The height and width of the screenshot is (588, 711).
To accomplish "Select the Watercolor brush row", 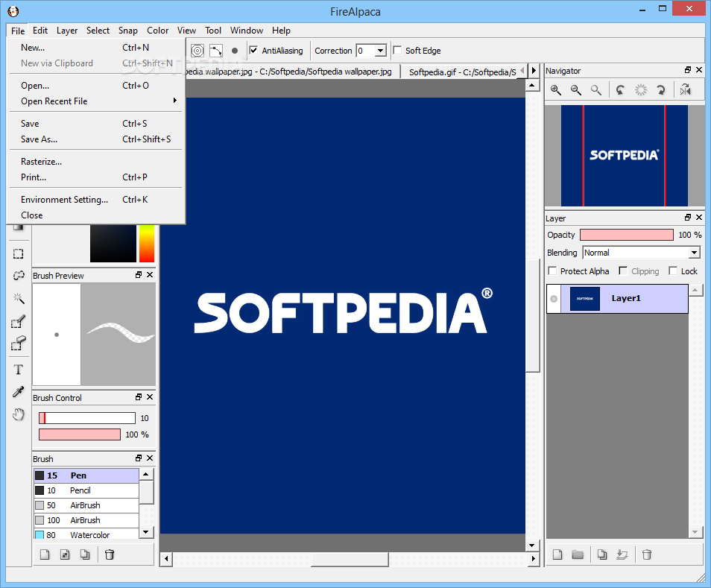I will coord(86,534).
